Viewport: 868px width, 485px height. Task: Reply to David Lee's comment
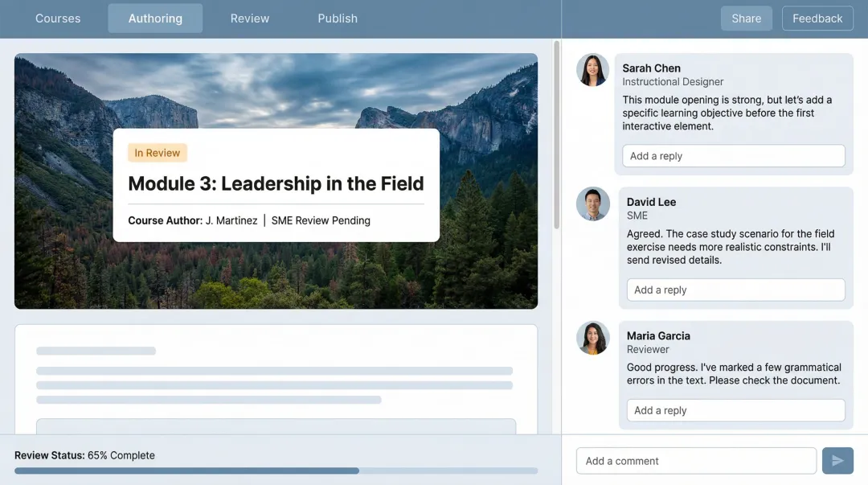tap(735, 290)
